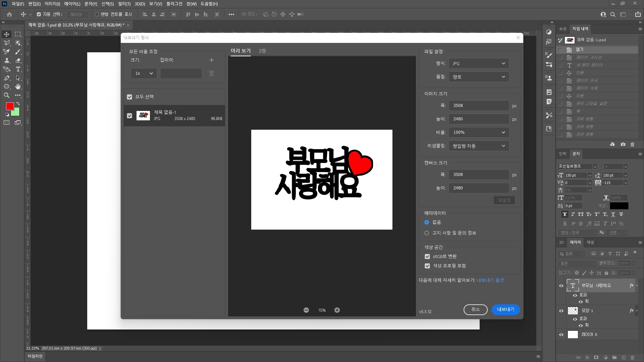Expand the 리샘플링 resampling dropdown
The height and width of the screenshot is (362, 644).
click(479, 146)
